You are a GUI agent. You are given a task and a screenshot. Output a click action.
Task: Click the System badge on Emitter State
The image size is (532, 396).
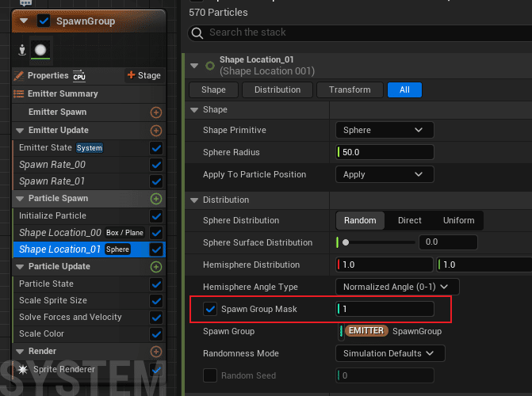[90, 148]
